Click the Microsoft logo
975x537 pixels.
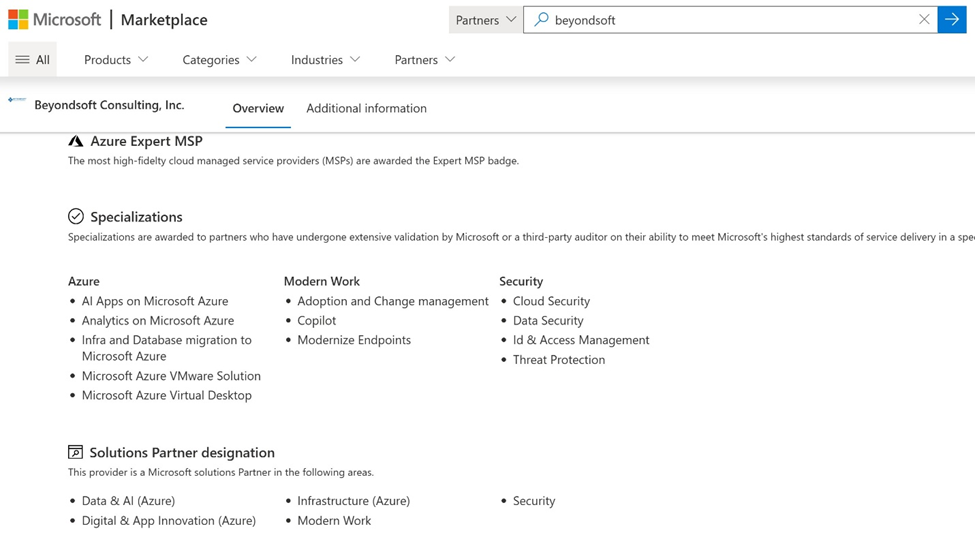55,20
